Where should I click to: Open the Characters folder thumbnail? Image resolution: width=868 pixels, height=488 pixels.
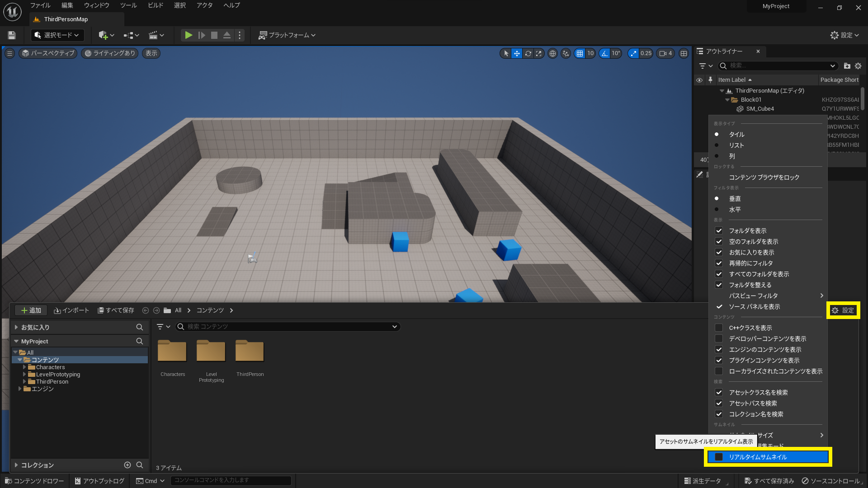coord(172,351)
